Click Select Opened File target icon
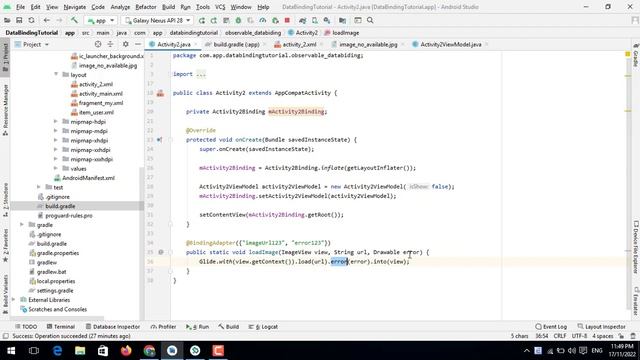 coord(98,44)
